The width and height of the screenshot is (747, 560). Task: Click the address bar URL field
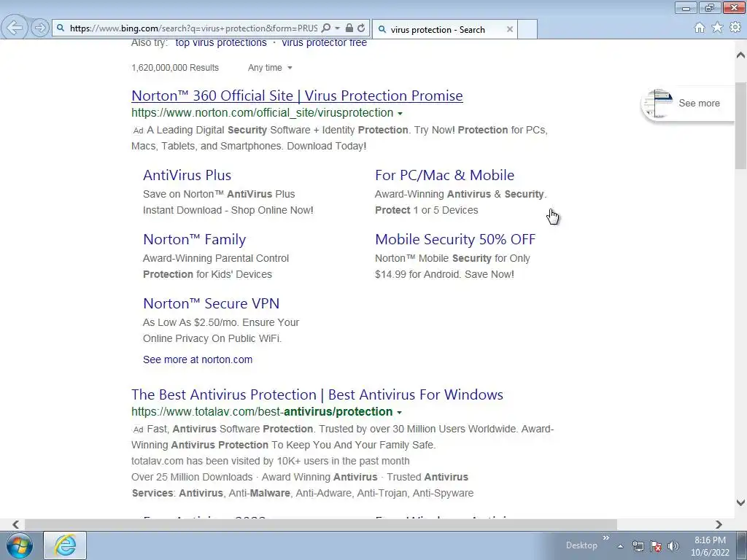point(193,28)
